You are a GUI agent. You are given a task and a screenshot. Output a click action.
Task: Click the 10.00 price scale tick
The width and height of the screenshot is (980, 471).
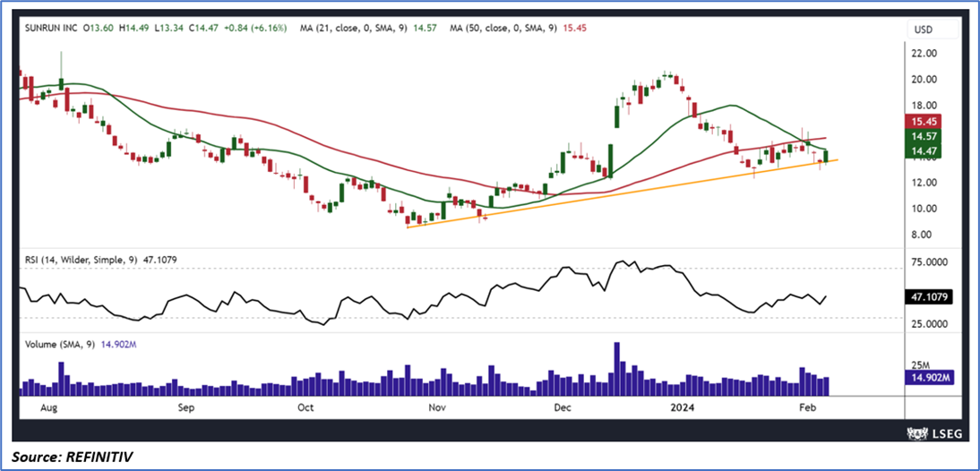(x=924, y=209)
